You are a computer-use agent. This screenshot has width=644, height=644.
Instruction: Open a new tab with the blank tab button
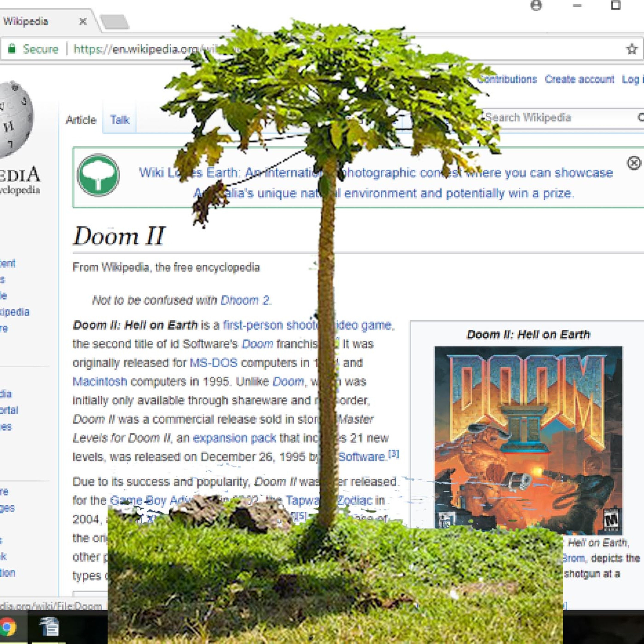pos(115,22)
